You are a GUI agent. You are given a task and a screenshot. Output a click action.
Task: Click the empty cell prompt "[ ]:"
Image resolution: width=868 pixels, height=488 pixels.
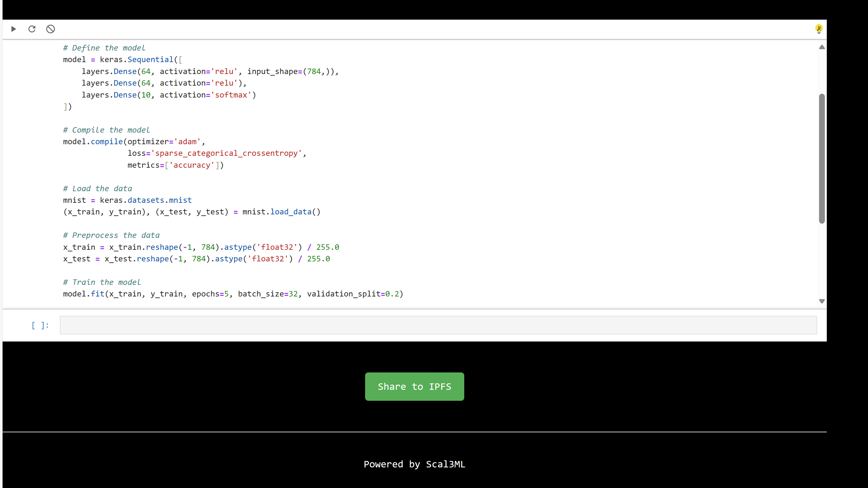point(41,325)
